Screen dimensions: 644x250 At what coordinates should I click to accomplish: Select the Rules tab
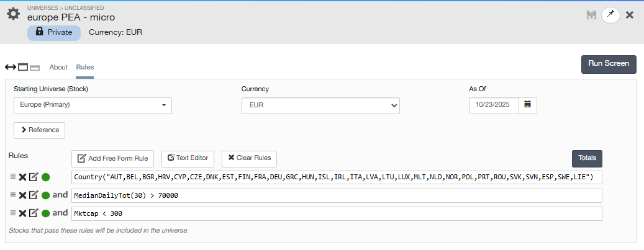(84, 67)
